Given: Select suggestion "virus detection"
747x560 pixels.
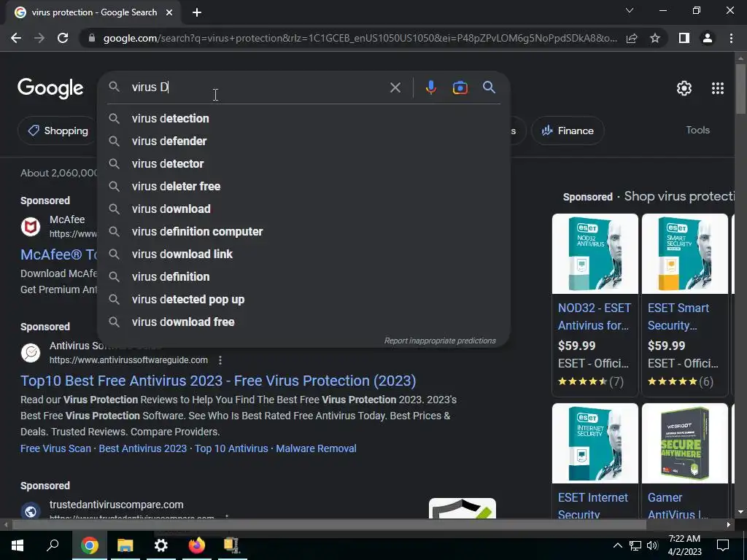Looking at the screenshot, I should click(x=303, y=119).
